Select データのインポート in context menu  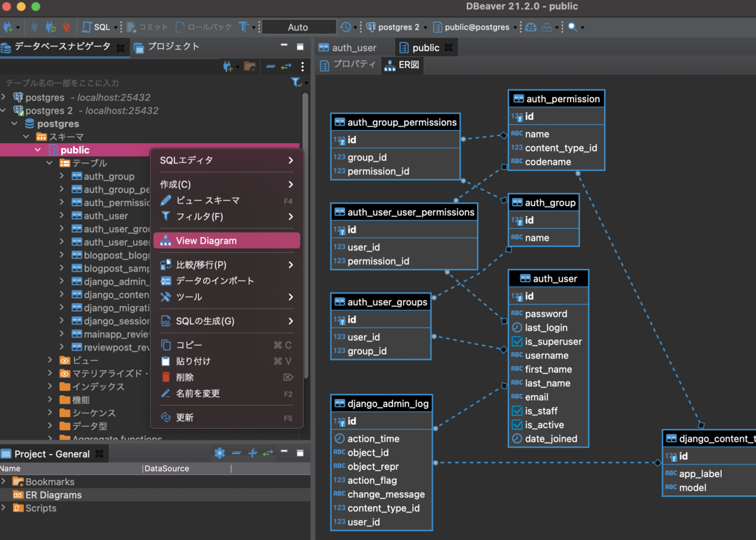(x=227, y=280)
